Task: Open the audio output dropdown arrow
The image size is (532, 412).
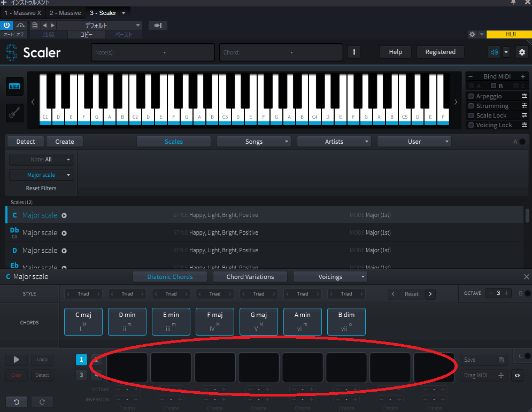Action: pos(506,52)
